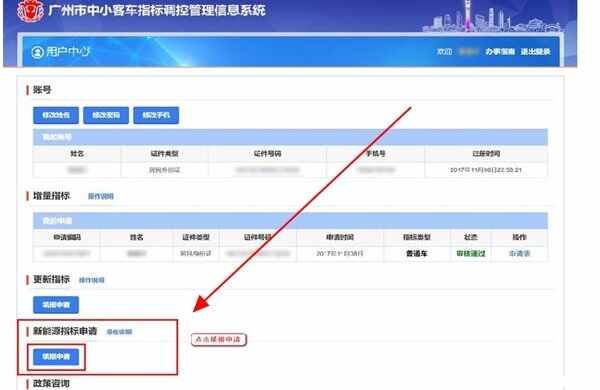Click the 修改手机 button
Image resolution: width=600 pixels, height=390 pixels.
[156, 115]
